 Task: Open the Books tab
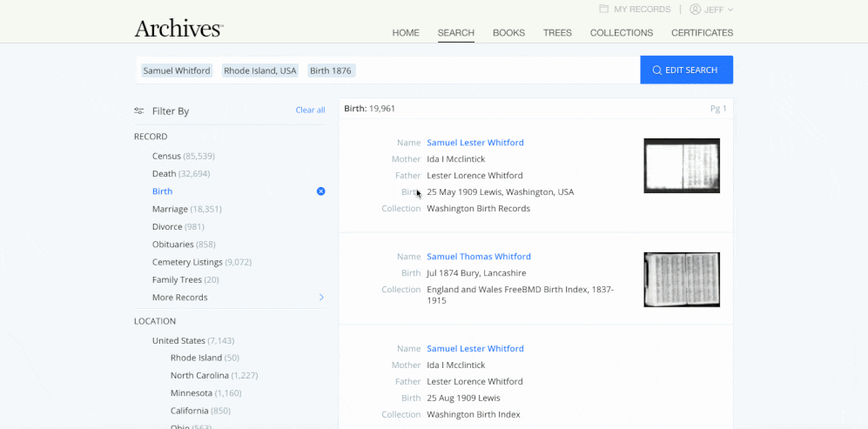click(508, 33)
